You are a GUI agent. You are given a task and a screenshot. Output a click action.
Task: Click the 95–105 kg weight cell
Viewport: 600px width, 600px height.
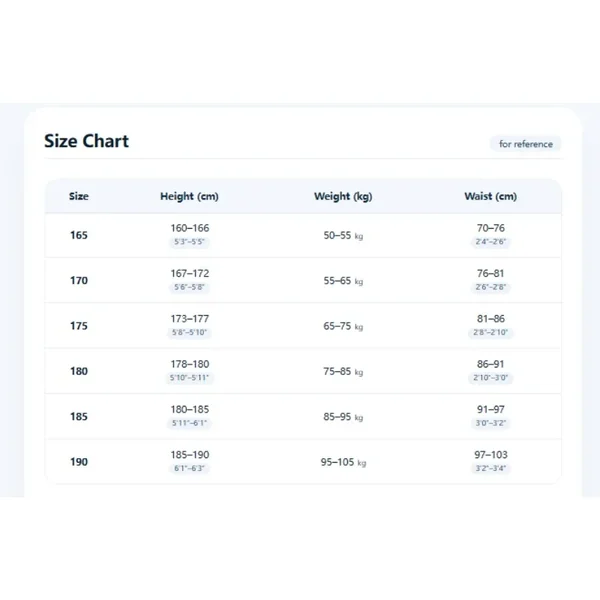coord(343,462)
